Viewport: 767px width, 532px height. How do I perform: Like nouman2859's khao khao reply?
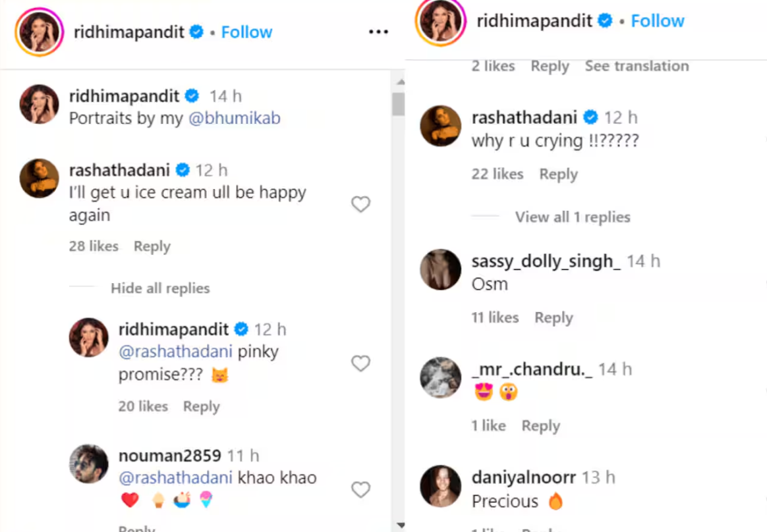(x=360, y=490)
